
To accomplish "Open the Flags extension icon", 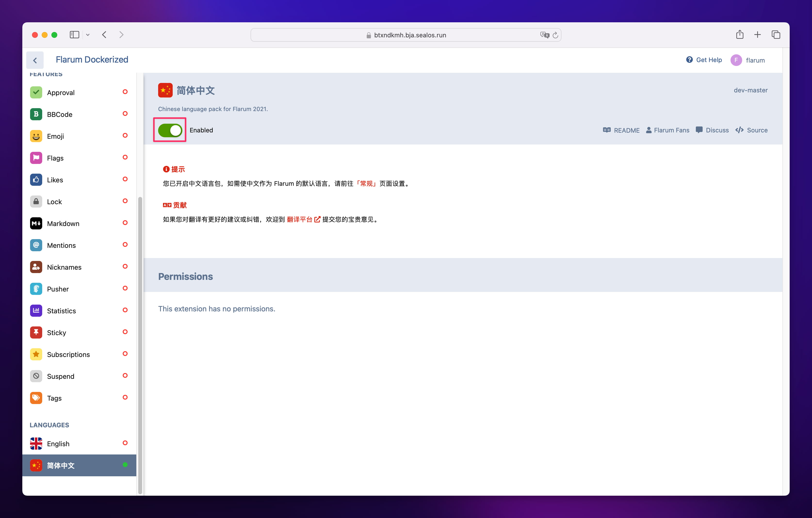I will 36,158.
